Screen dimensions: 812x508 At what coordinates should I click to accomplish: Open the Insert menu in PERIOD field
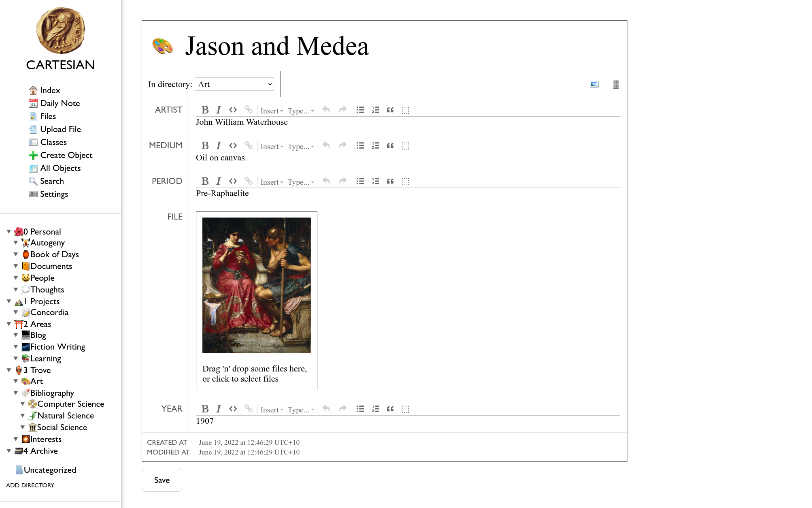tap(271, 181)
